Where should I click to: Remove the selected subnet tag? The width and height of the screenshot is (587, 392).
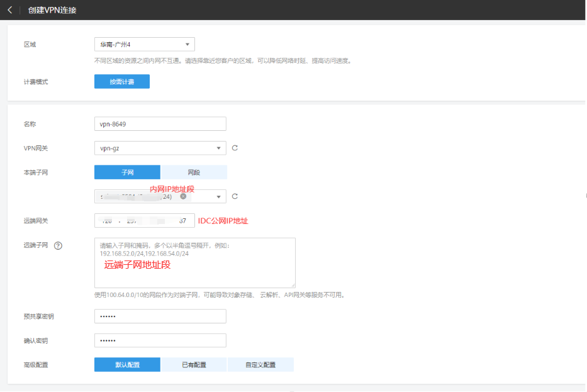tap(183, 196)
